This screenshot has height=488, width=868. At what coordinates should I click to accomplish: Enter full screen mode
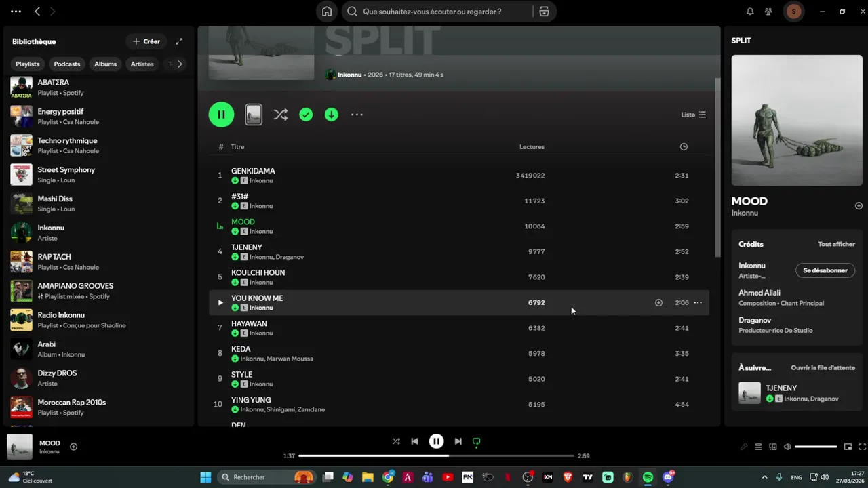pos(863,447)
